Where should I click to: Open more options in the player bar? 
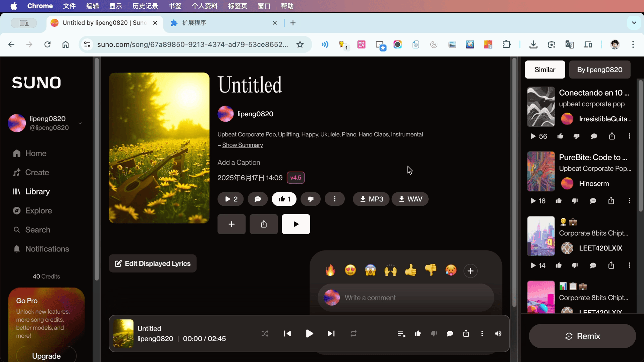pos(482,334)
